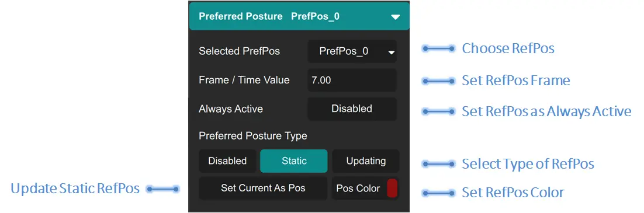Click the Select Type of RefPos annotation

528,164
